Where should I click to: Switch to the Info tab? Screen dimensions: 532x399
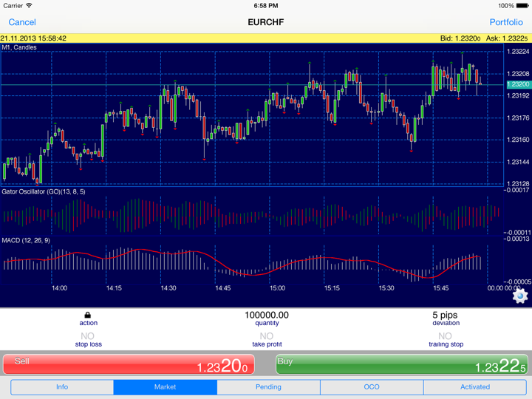point(62,386)
